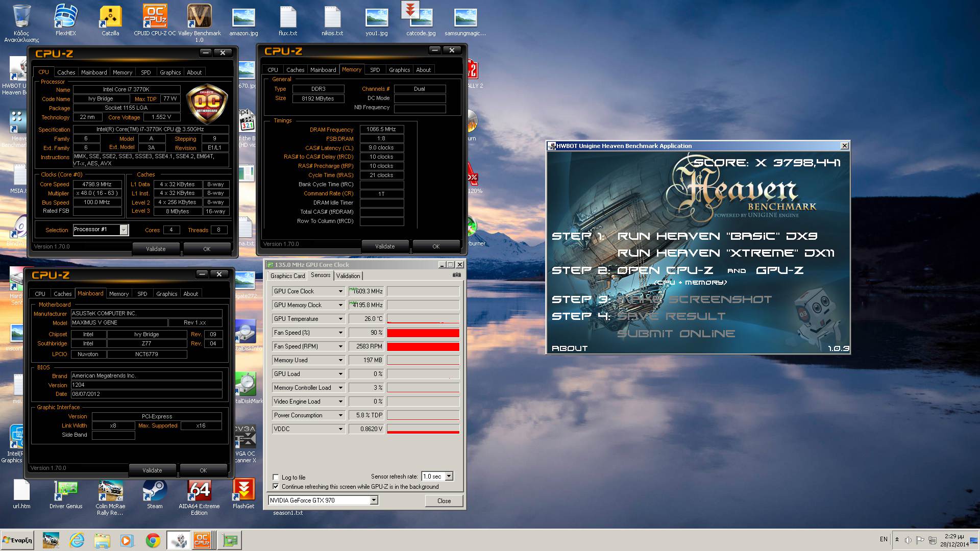Open the flux.txt file icon
Image resolution: width=980 pixels, height=551 pixels.
coord(288,20)
